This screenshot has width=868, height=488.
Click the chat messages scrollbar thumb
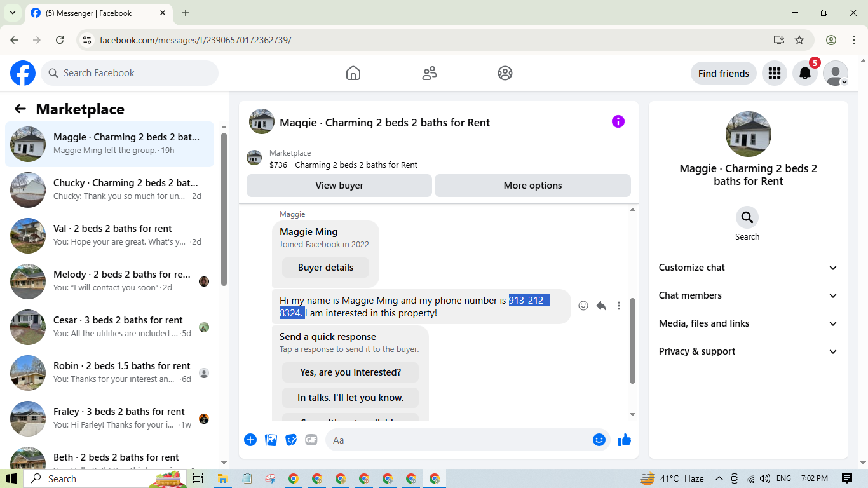click(x=632, y=341)
